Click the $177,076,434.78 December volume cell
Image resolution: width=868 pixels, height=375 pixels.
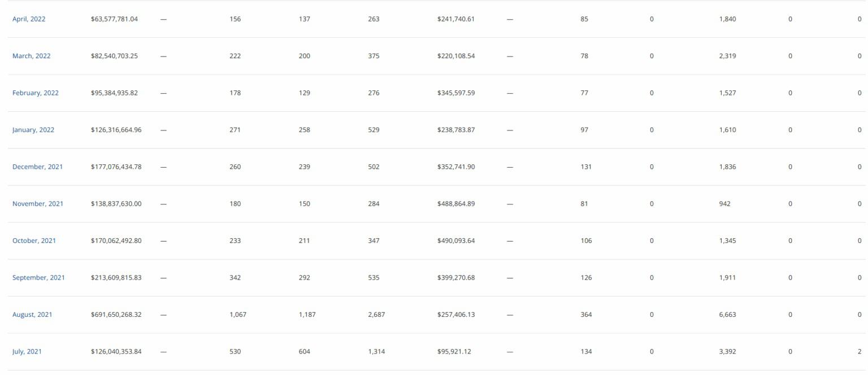point(116,167)
